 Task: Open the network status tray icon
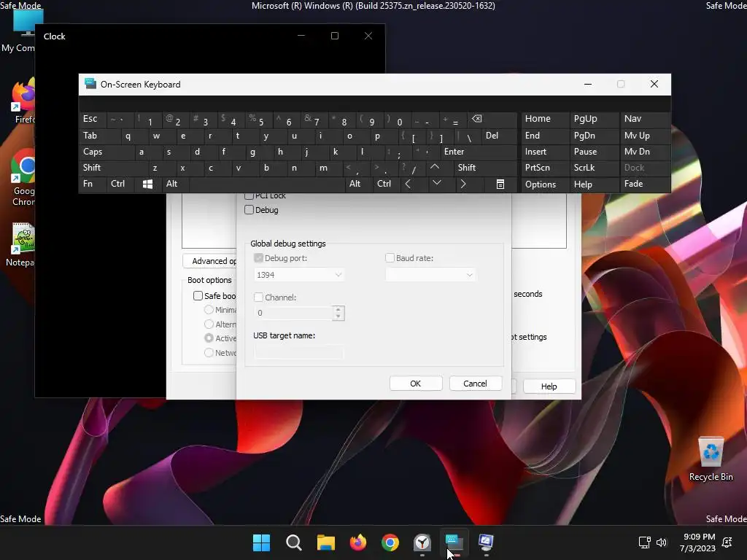coord(644,542)
